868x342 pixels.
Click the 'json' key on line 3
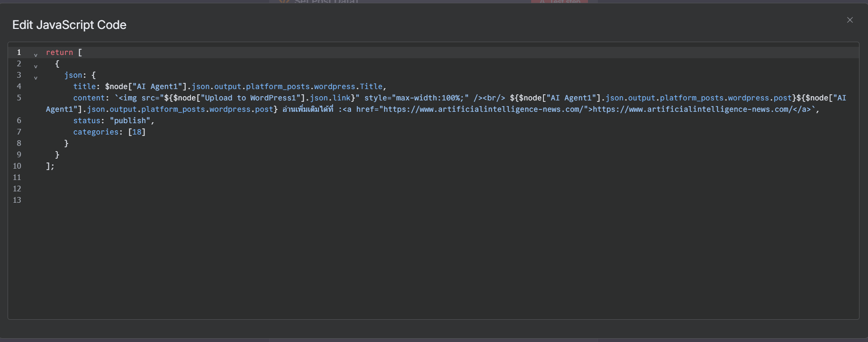tap(73, 75)
